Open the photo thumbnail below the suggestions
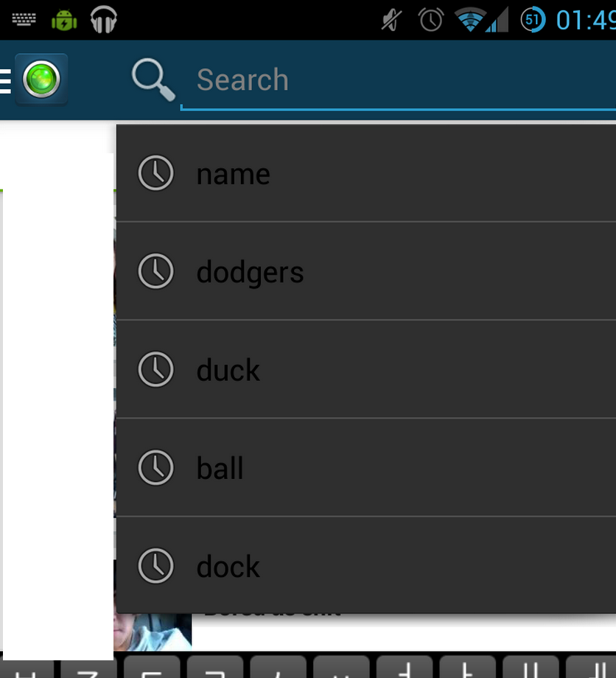Viewport: 616px width, 678px height. (153, 632)
